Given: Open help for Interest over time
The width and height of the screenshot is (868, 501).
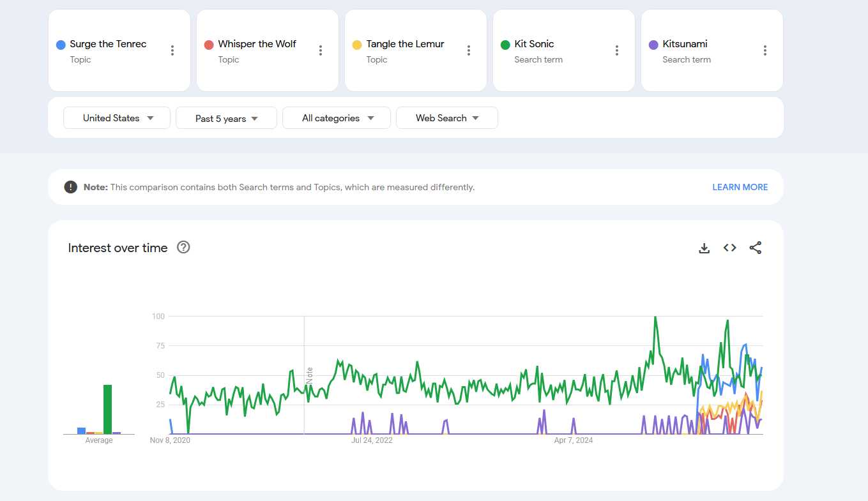Looking at the screenshot, I should pos(183,247).
